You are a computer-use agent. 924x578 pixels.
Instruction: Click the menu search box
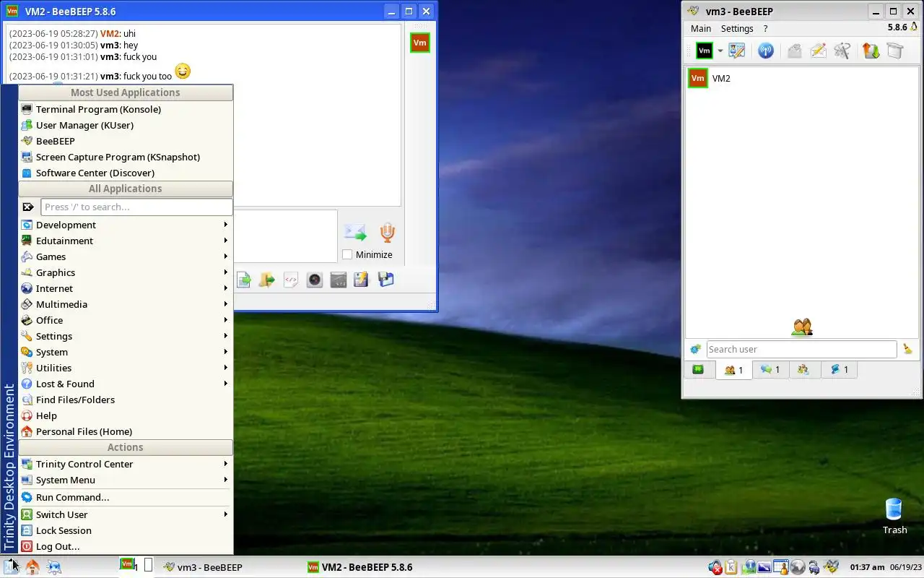[x=136, y=207]
